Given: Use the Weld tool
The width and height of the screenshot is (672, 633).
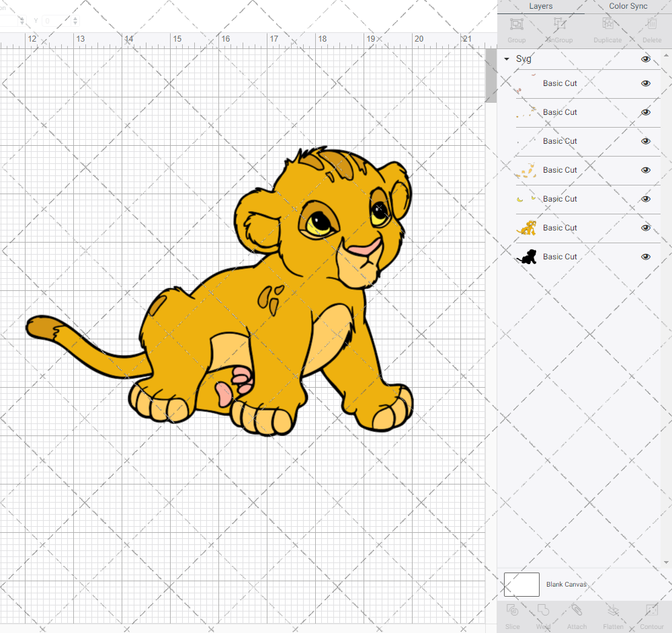Looking at the screenshot, I should click(x=543, y=610).
